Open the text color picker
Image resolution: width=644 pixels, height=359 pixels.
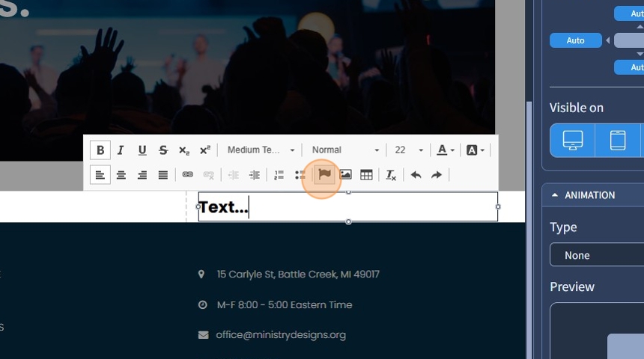(446, 150)
